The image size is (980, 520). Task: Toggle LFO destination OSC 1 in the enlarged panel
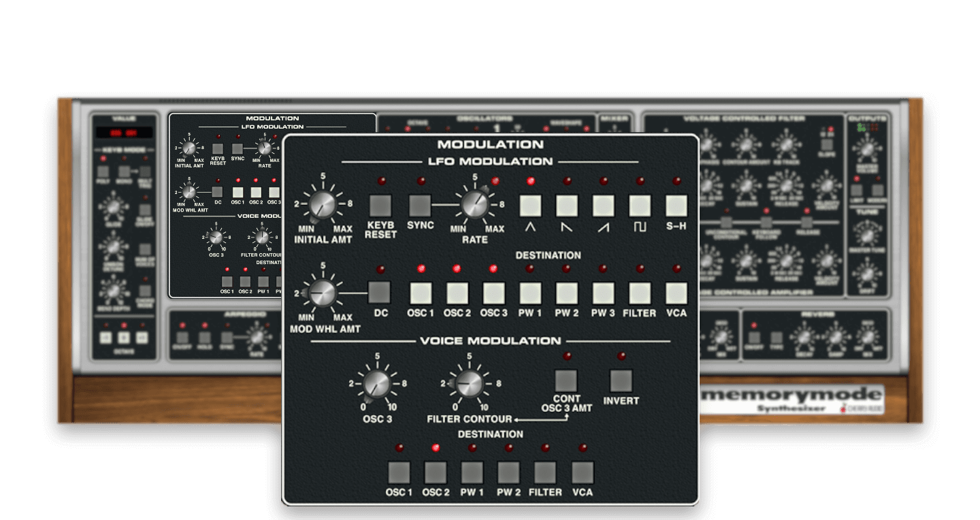click(x=421, y=293)
